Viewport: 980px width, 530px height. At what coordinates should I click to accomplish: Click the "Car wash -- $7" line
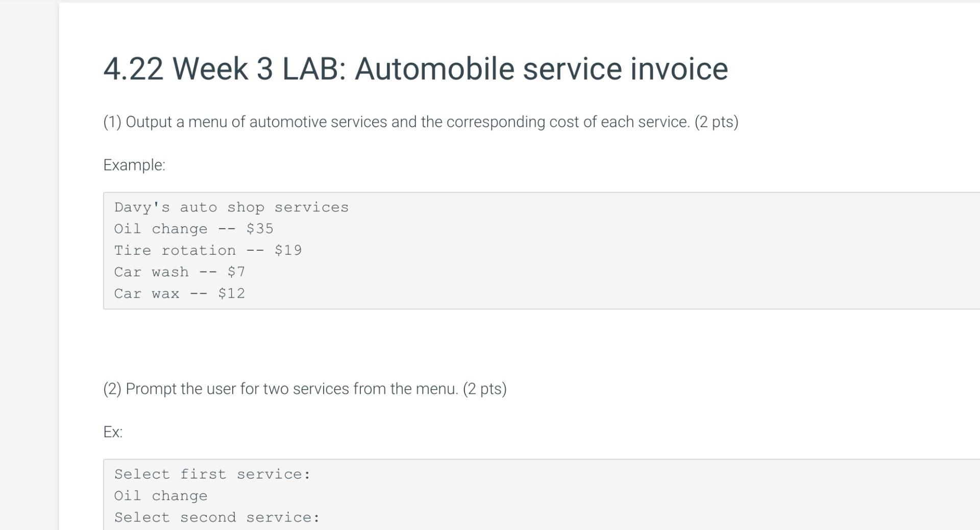[x=180, y=272]
